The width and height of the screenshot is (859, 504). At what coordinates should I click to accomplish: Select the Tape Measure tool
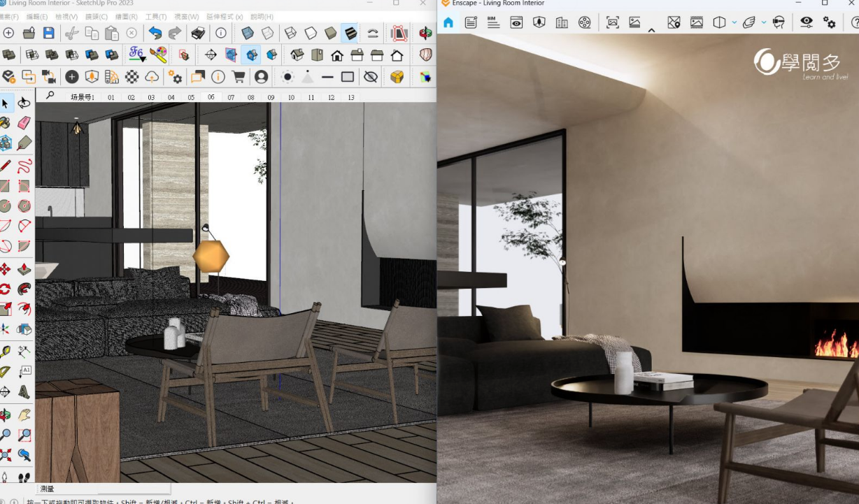pyautogui.click(x=6, y=352)
